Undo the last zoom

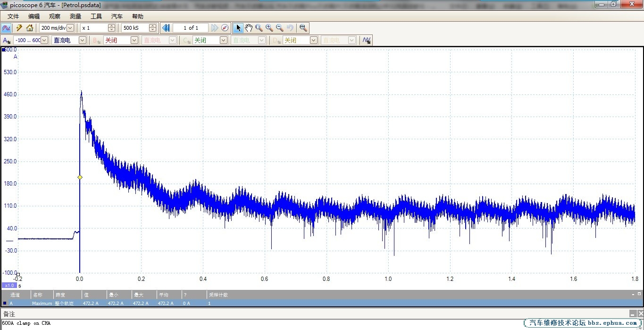290,28
